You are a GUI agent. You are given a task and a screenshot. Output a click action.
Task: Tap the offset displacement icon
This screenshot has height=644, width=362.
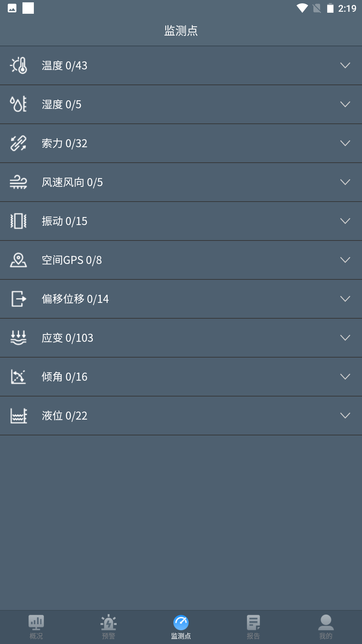(18, 299)
